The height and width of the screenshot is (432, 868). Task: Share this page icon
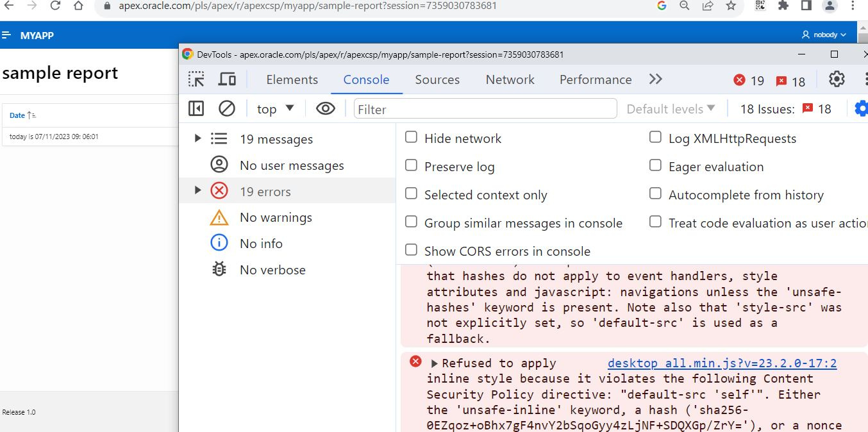tap(708, 6)
